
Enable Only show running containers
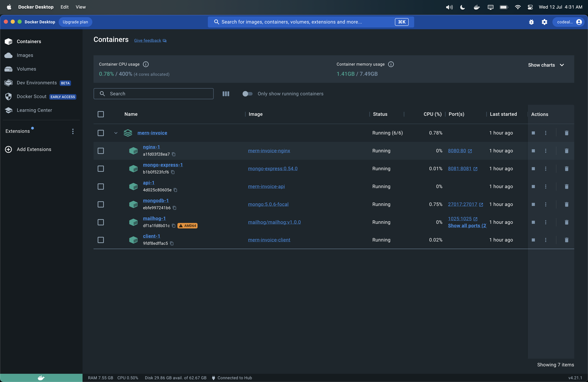(x=247, y=94)
